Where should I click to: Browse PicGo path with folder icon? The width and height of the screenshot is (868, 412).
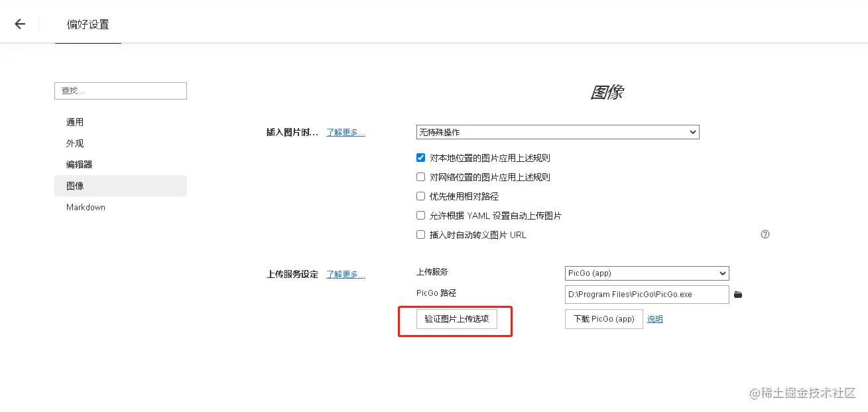(x=738, y=295)
